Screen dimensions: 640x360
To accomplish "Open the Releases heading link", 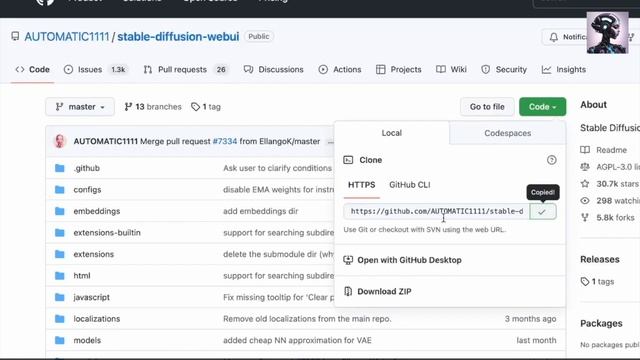I will pyautogui.click(x=600, y=260).
